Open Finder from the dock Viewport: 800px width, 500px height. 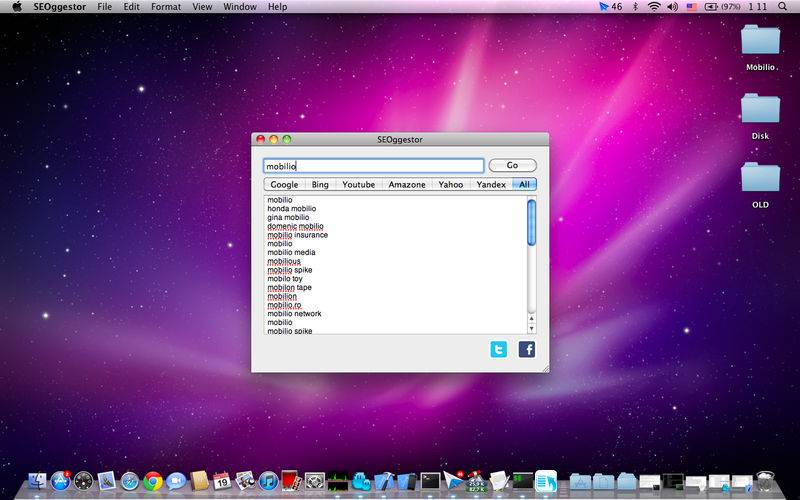point(37,481)
